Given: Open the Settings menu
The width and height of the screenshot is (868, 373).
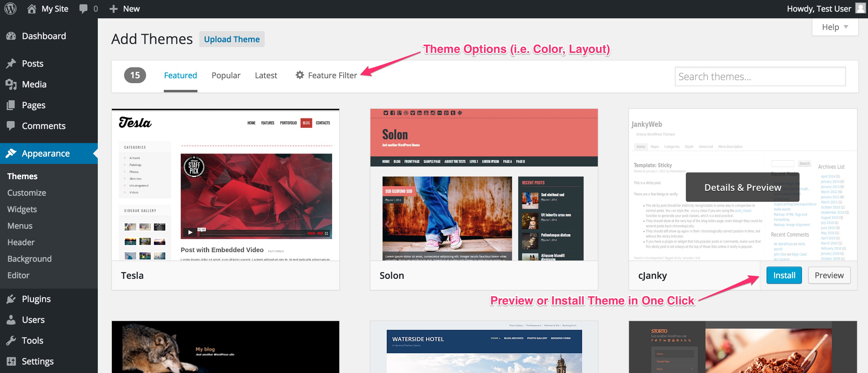Looking at the screenshot, I should point(49,361).
